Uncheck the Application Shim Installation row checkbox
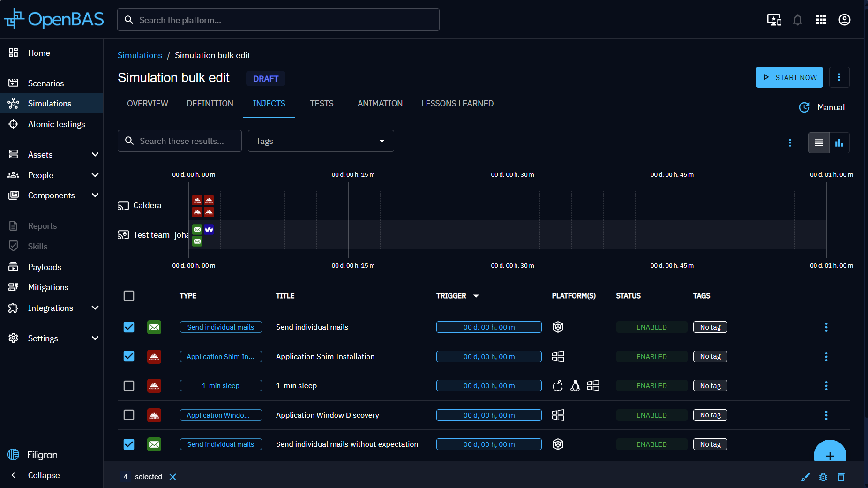The width and height of the screenshot is (868, 488). 129,356
